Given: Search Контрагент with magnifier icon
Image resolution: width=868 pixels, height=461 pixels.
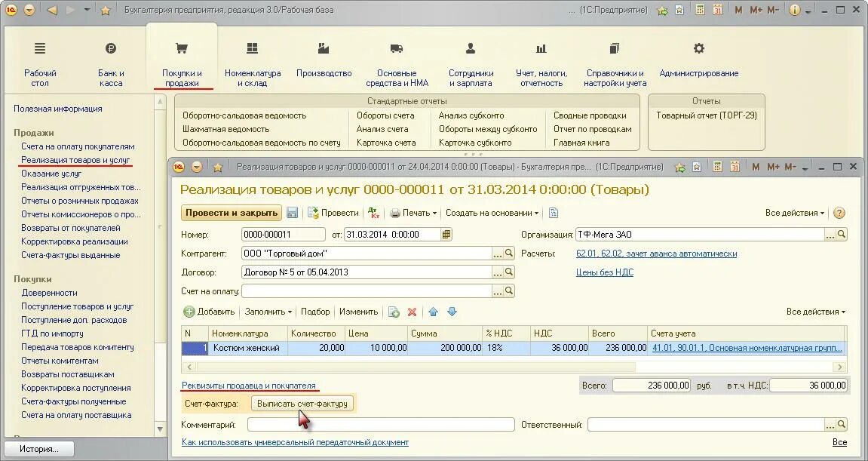Looking at the screenshot, I should (x=509, y=254).
